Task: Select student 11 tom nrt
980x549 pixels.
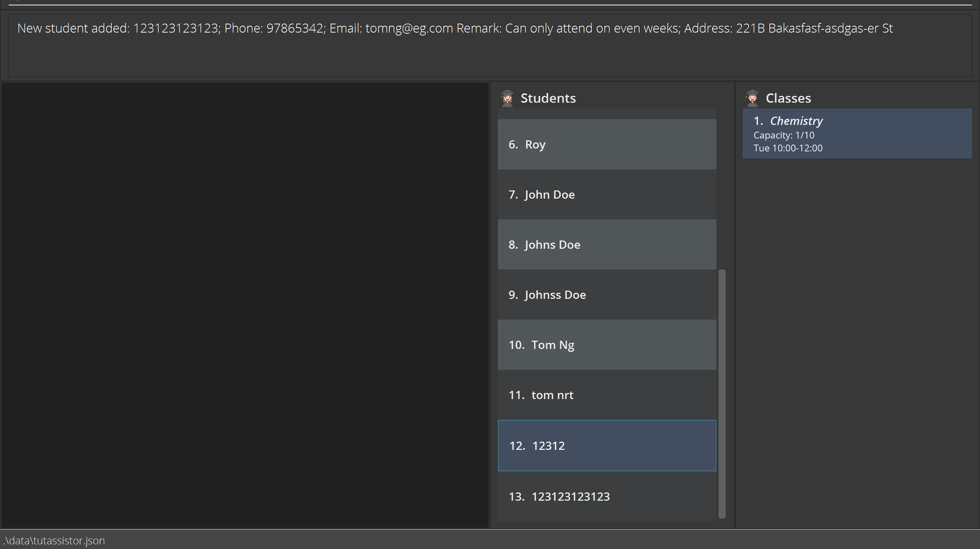Action: pyautogui.click(x=606, y=395)
